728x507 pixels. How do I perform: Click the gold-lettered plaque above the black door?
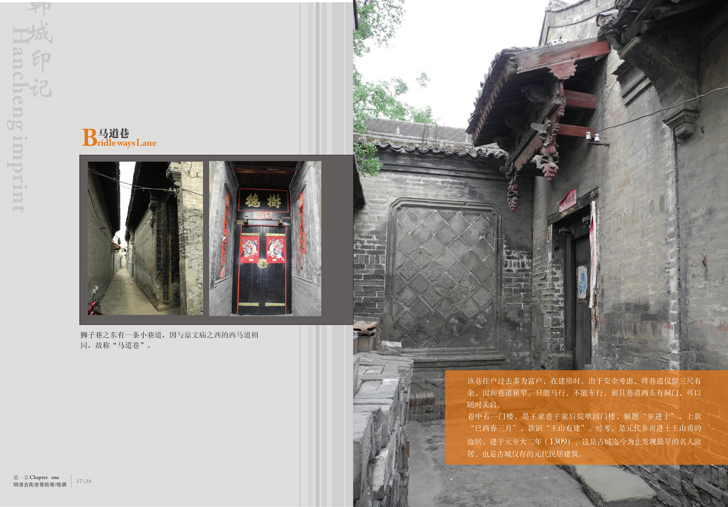[262, 200]
